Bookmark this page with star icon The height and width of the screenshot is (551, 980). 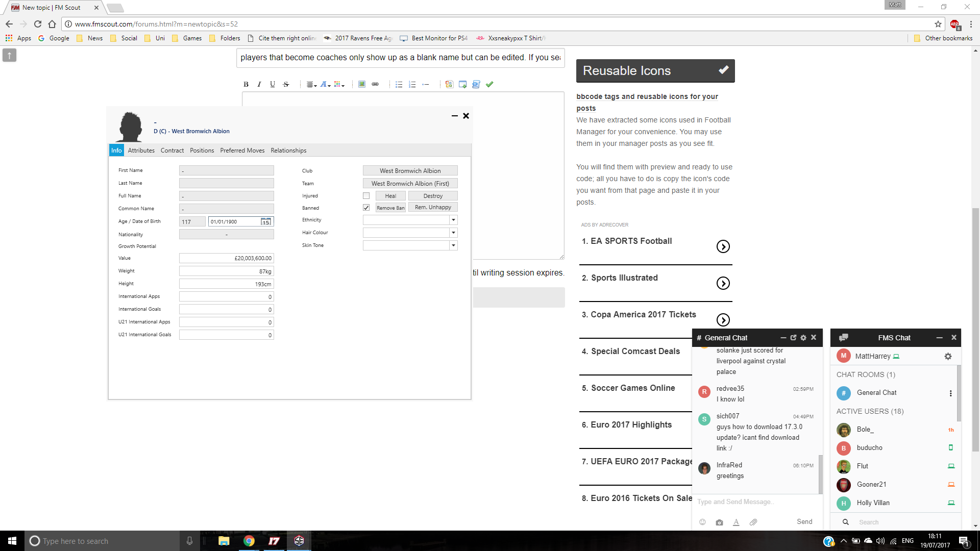pyautogui.click(x=938, y=24)
